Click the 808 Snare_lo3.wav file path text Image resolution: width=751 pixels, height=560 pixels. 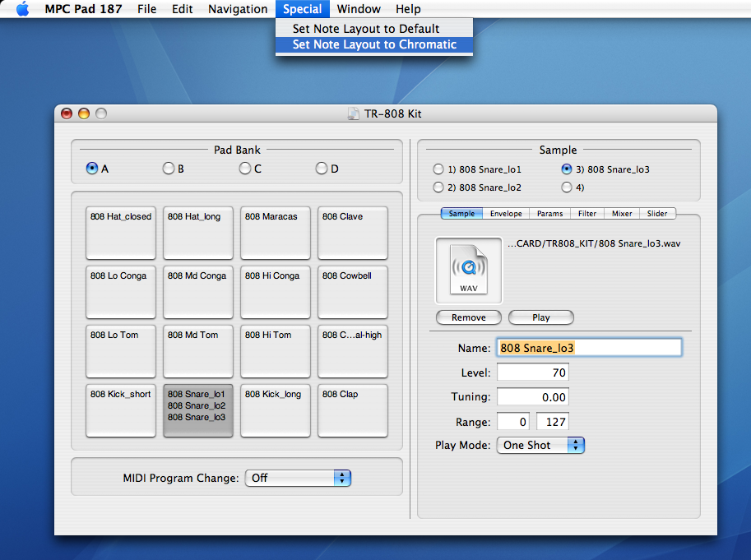click(594, 243)
